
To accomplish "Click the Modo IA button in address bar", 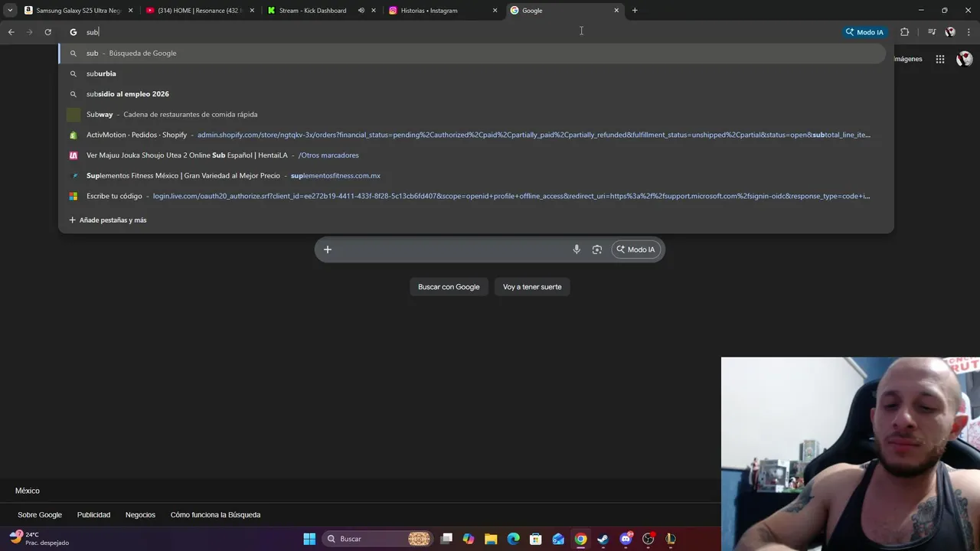I will (x=865, y=32).
